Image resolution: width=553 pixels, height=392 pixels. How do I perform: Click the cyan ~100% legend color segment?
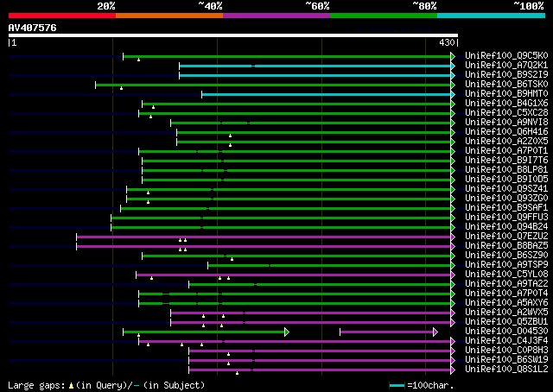pos(491,16)
